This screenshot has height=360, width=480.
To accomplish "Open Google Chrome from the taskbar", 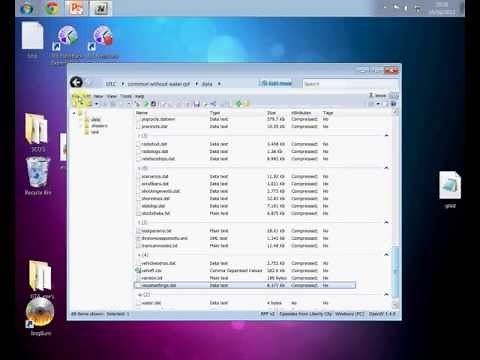I will 52,8.
